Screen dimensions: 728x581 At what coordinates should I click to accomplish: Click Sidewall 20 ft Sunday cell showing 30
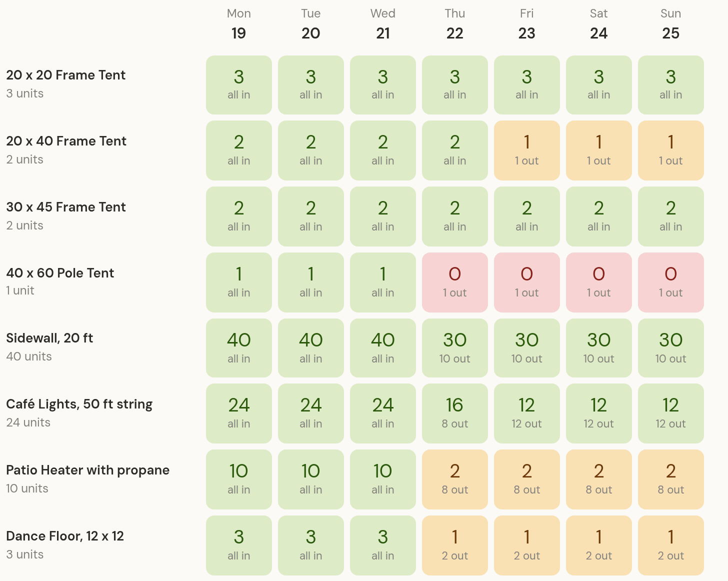pos(671,348)
